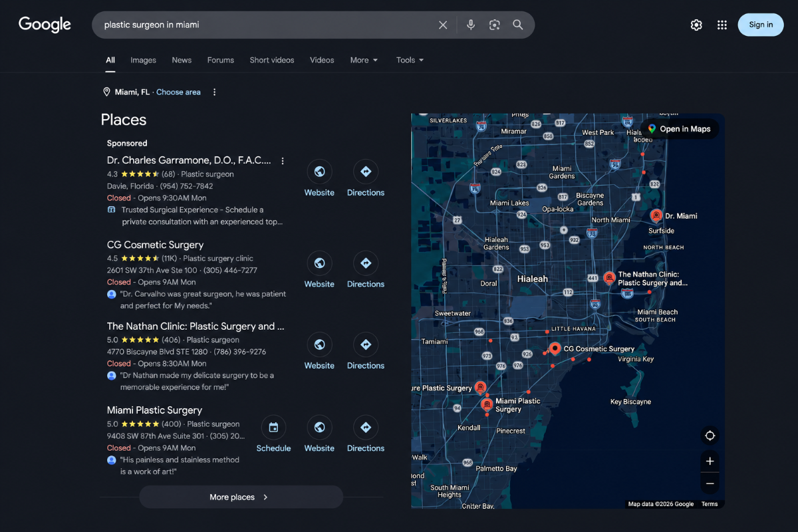Click the Miami Plastic Surgery map pin

pos(486,404)
